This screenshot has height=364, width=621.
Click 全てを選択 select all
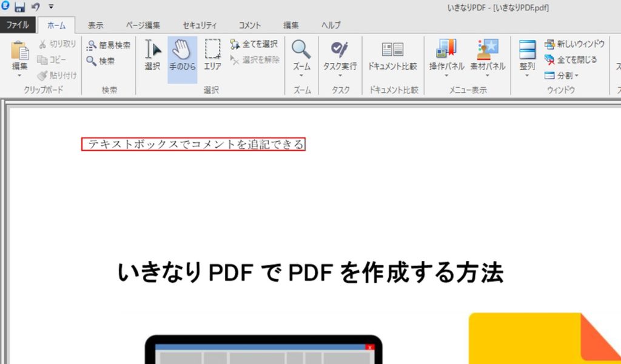(x=254, y=44)
